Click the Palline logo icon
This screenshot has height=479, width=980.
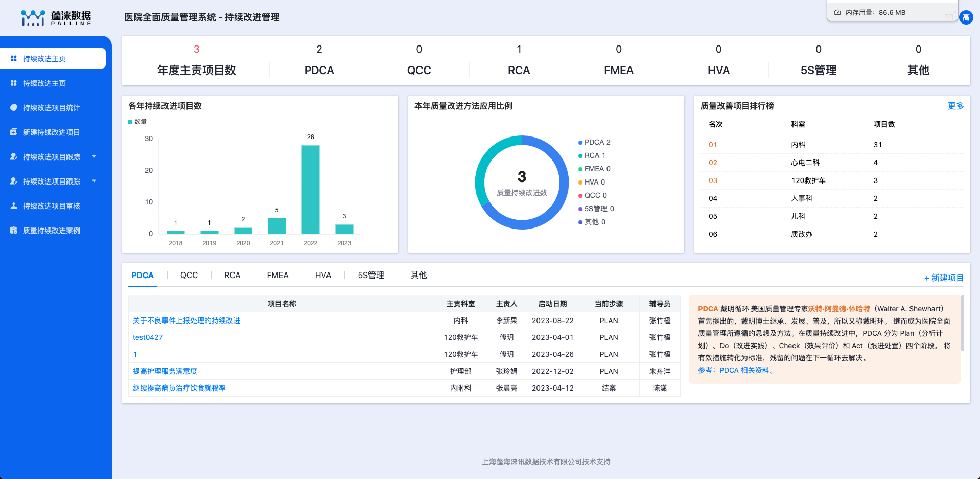[33, 18]
